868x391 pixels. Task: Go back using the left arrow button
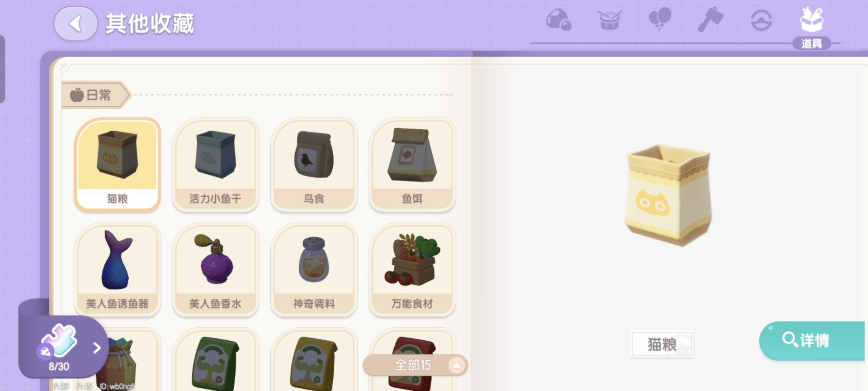coord(75,24)
